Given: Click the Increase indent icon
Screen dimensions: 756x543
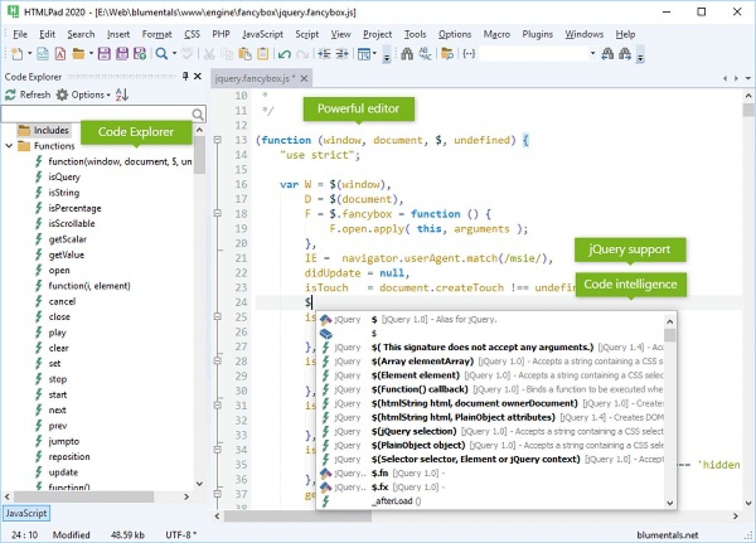Looking at the screenshot, I should (x=342, y=54).
